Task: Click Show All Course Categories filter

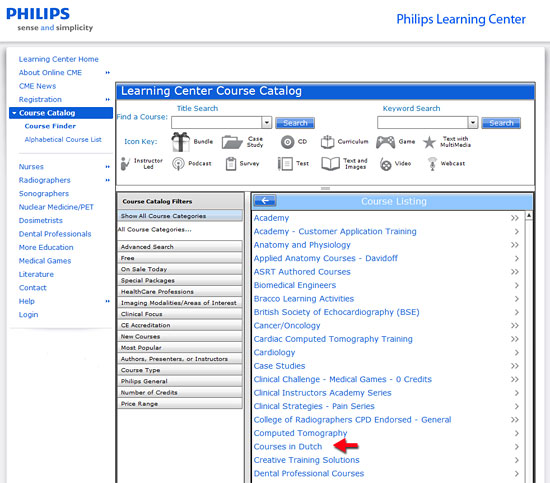Action: click(180, 216)
